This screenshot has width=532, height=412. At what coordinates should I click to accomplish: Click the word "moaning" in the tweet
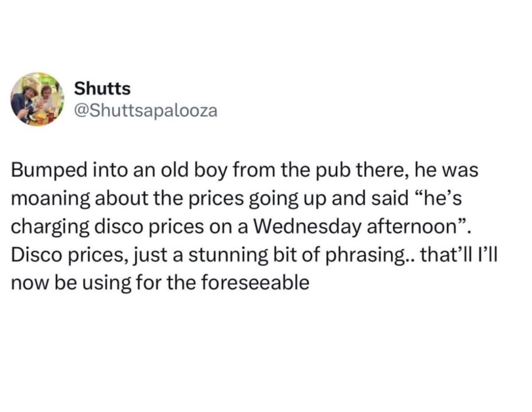pos(51,200)
